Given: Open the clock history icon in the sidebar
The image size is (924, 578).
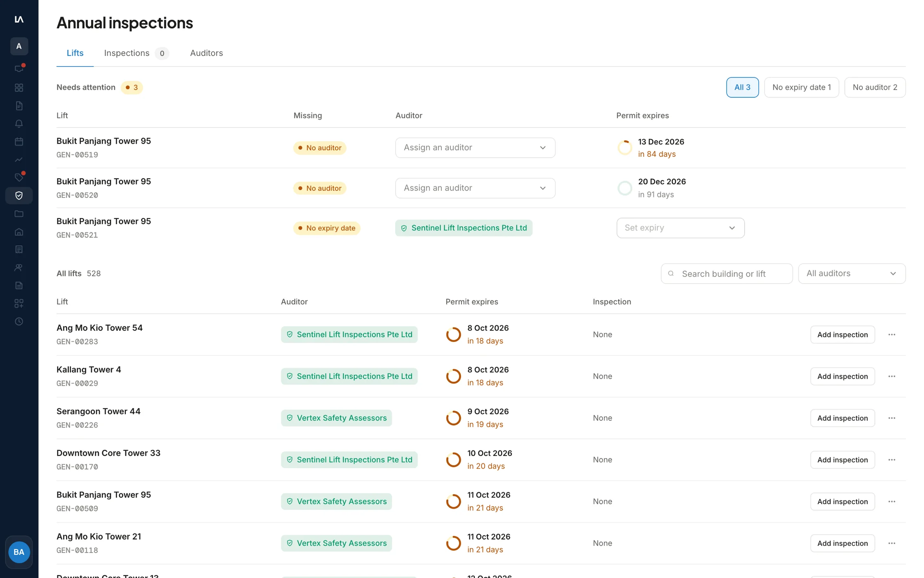Looking at the screenshot, I should click(19, 321).
